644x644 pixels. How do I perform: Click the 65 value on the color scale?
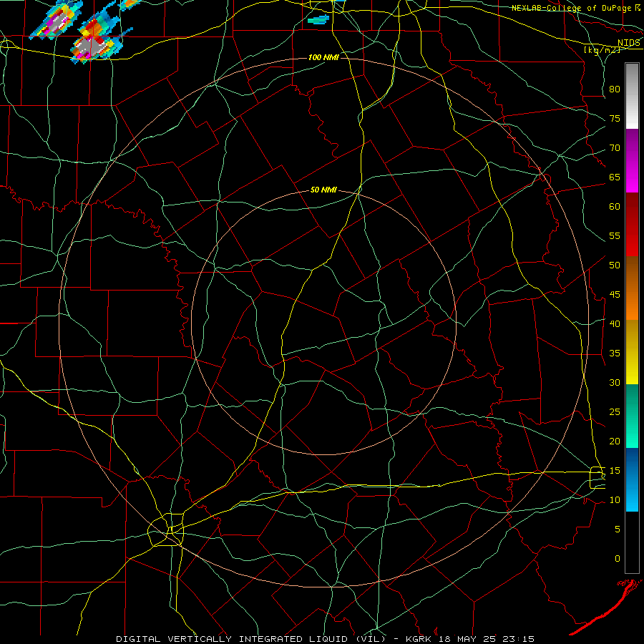tap(615, 177)
